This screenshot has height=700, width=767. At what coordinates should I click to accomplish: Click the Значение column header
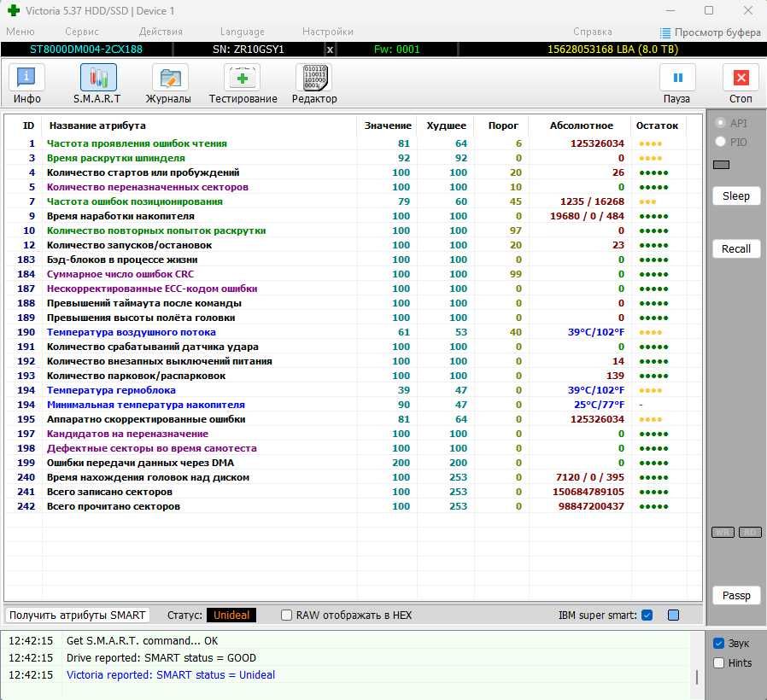(x=388, y=125)
